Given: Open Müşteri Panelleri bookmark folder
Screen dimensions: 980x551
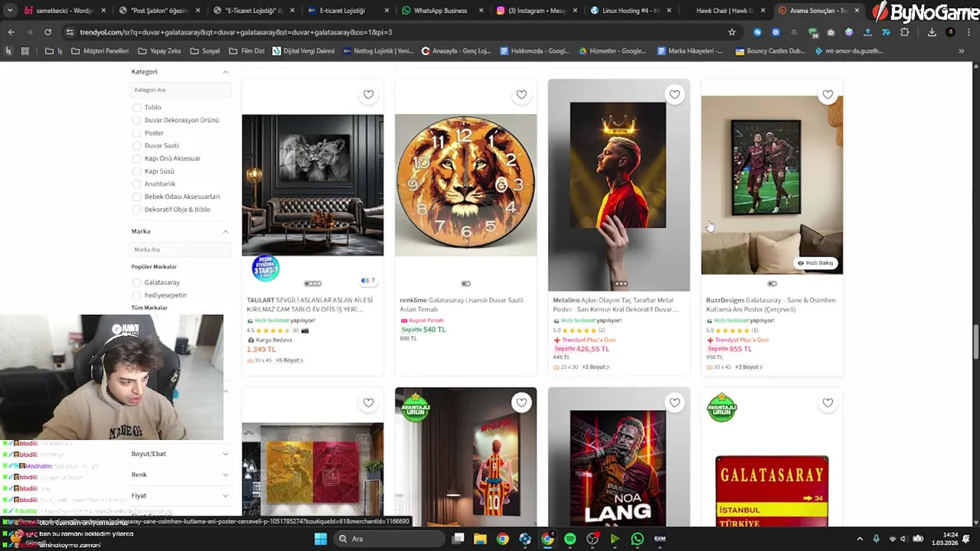Looking at the screenshot, I should point(100,51).
